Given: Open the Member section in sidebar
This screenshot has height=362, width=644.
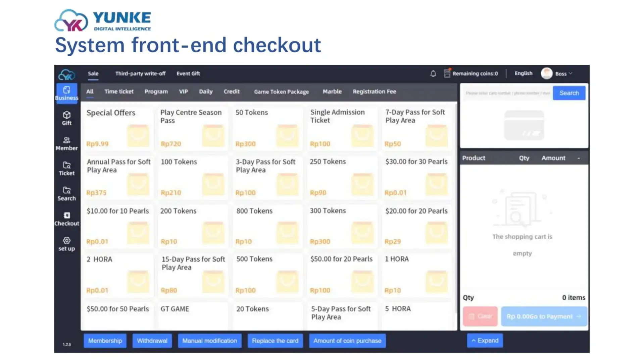Looking at the screenshot, I should [66, 143].
